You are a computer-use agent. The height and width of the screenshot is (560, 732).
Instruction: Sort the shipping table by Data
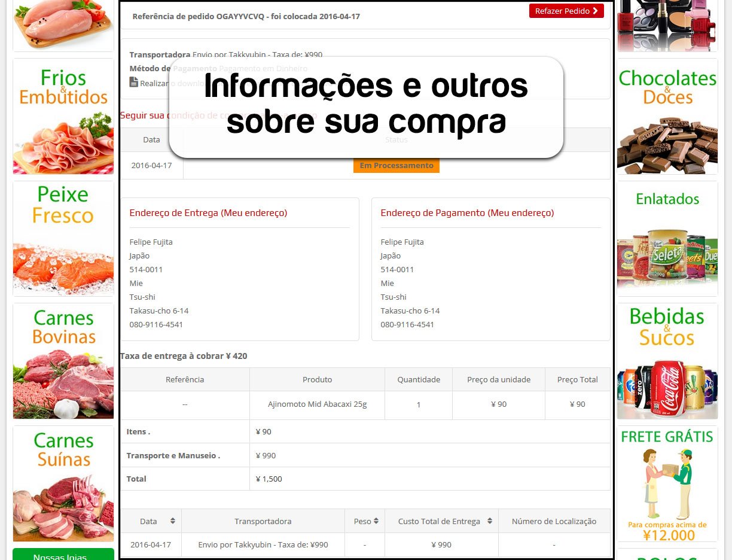coord(173,521)
